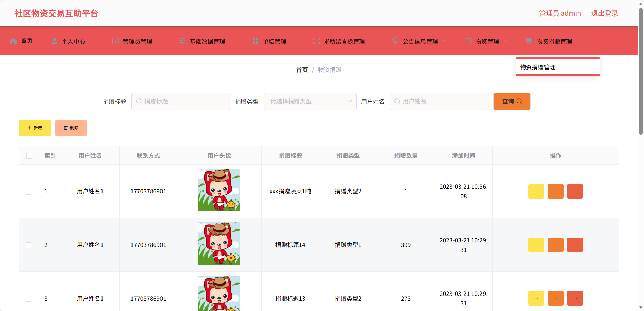This screenshot has width=644, height=311.
Task: Click the search icon in 捐赠标题 field
Action: [x=139, y=101]
